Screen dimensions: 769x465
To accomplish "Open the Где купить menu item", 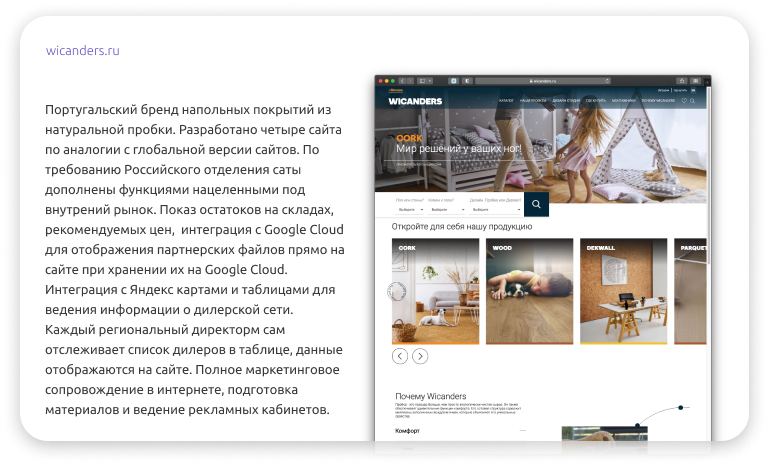I will point(596,101).
